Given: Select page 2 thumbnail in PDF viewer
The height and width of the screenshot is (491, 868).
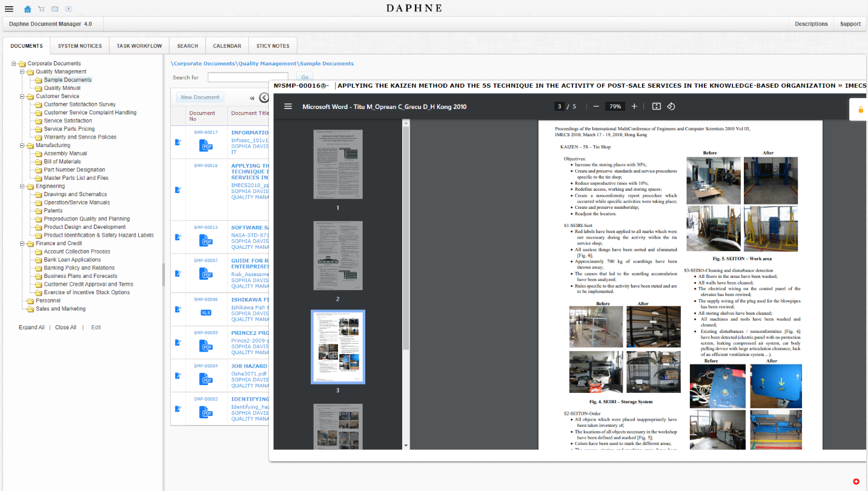Looking at the screenshot, I should [338, 255].
